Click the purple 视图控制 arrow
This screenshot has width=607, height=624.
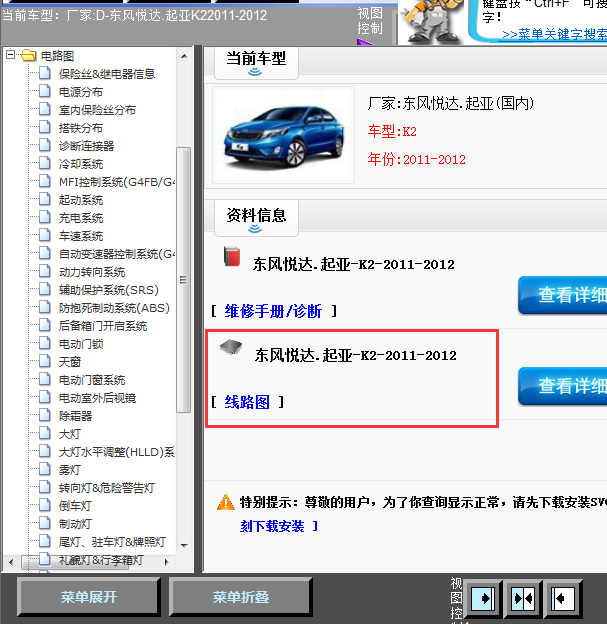point(365,42)
